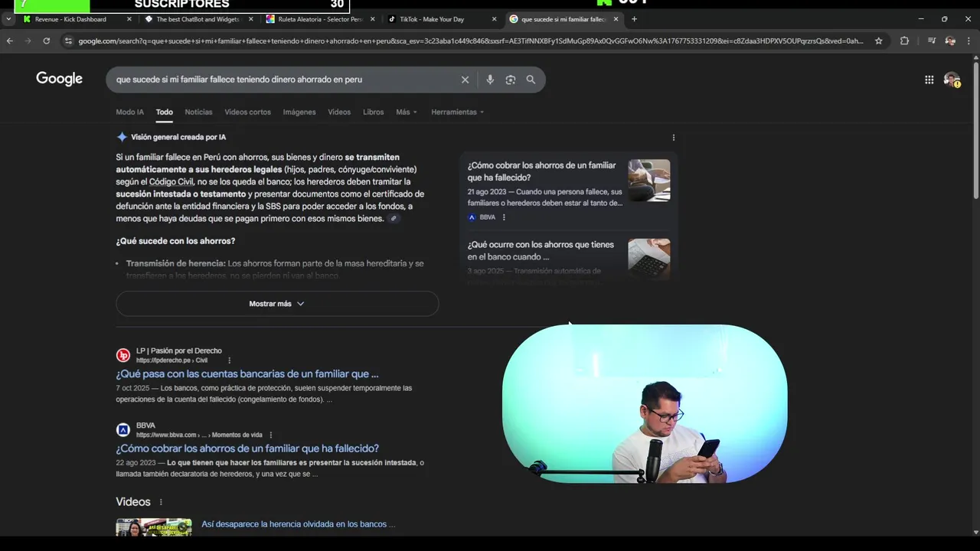Go back to previous page
This screenshot has height=551, width=980.
[10, 41]
